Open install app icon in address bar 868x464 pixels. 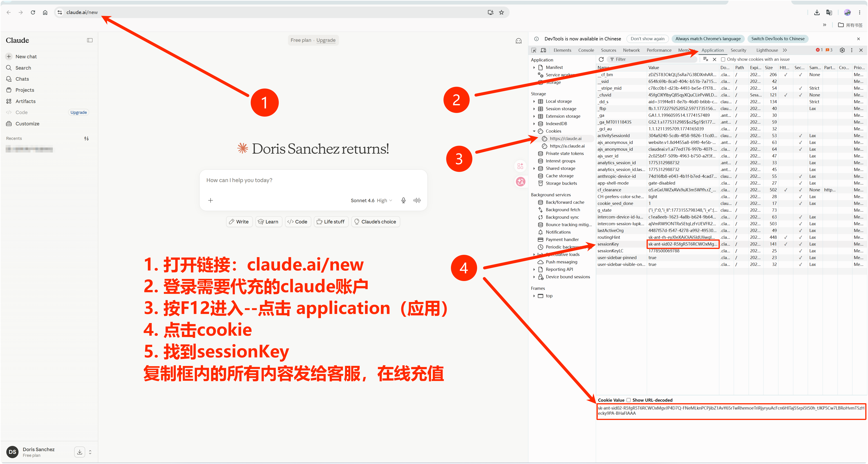click(491, 12)
